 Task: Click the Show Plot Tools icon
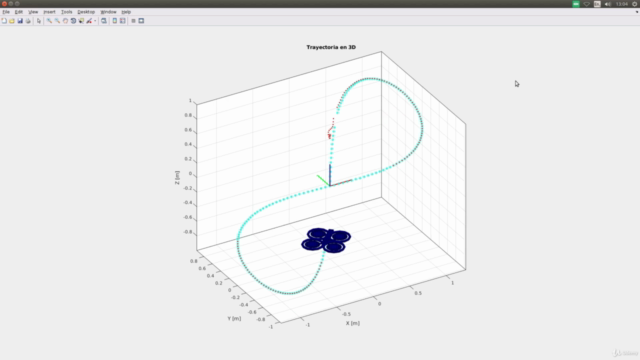141,21
